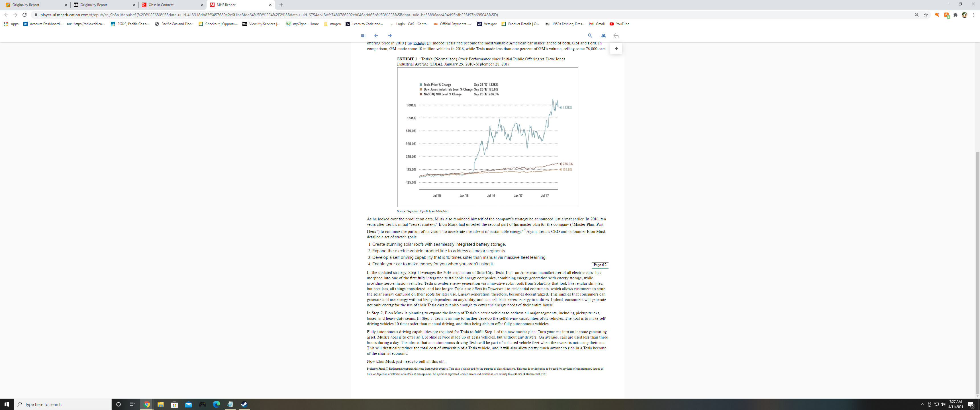Screen dimensions: 980x410
Task: Open a new browser tab
Action: point(281,5)
